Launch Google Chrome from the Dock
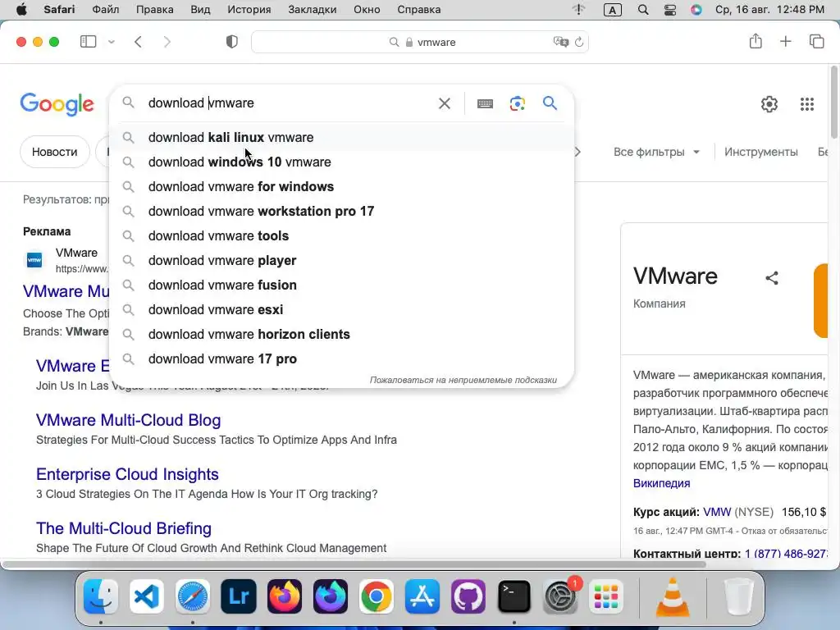This screenshot has width=840, height=630. click(376, 596)
